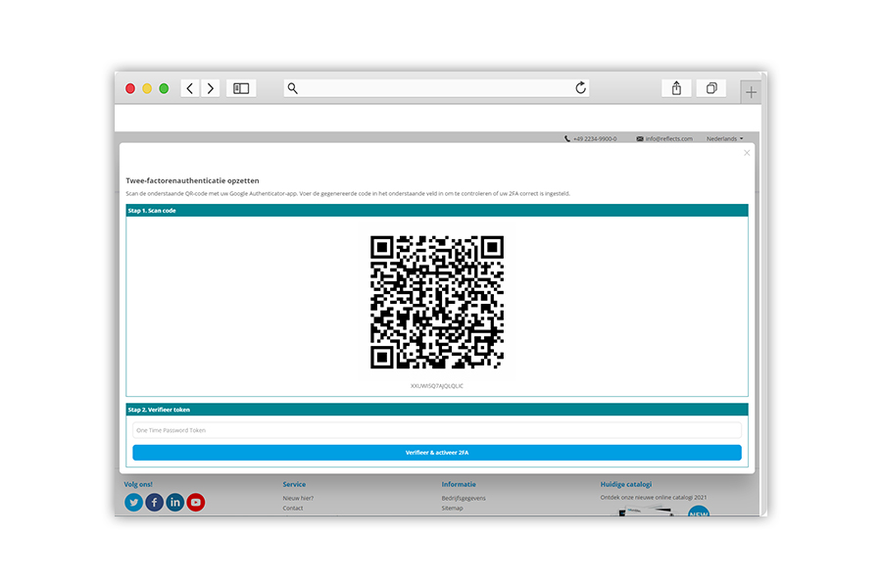
Task: Open the Facebook social icon
Action: click(x=155, y=503)
